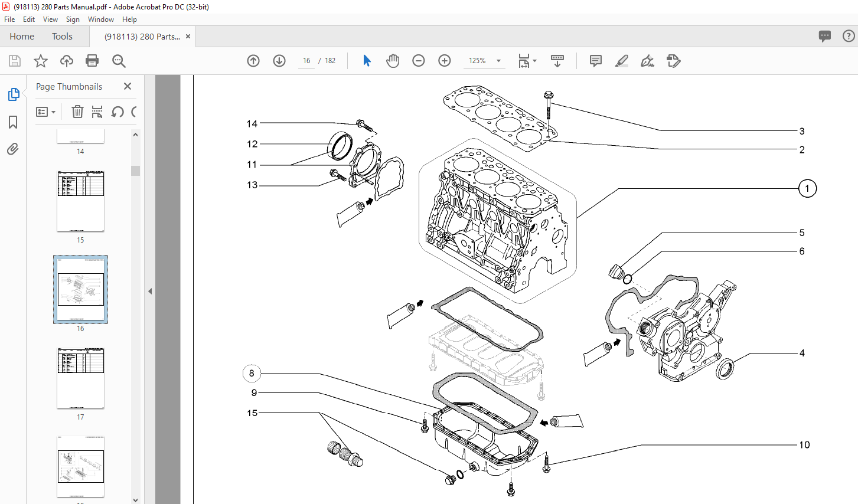Open the Edit menu

pos(29,19)
